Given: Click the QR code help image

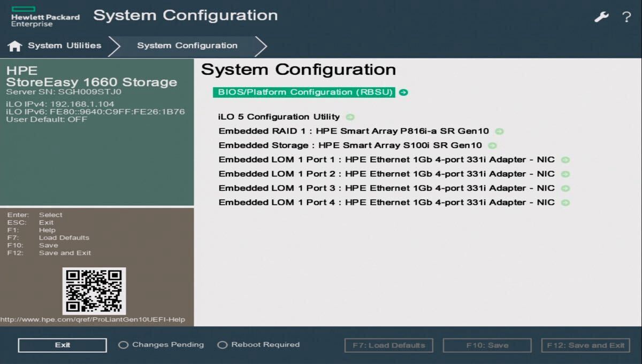Looking at the screenshot, I should point(94,291).
